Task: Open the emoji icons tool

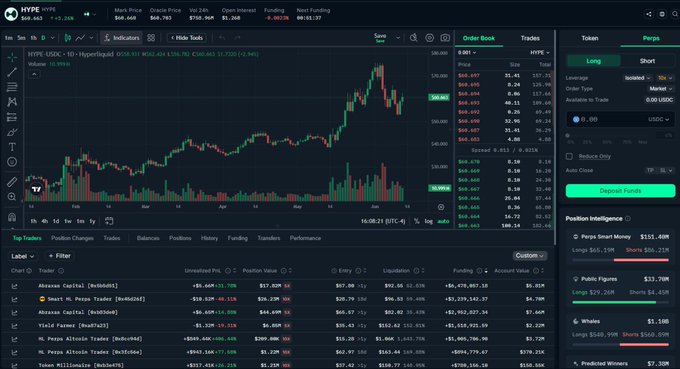Action: coord(12,162)
